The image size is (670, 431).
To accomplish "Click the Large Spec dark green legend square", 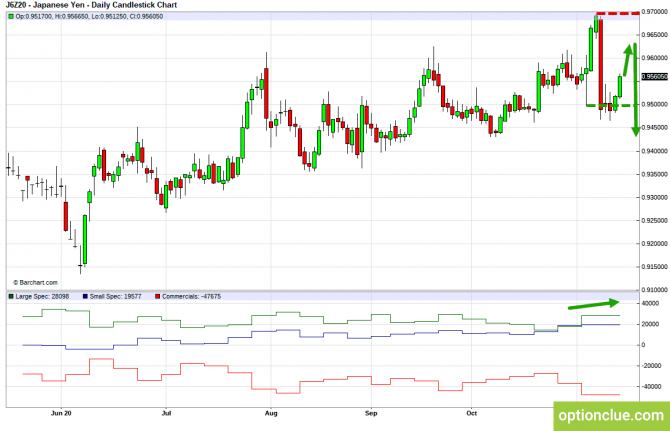I will tap(11, 296).
